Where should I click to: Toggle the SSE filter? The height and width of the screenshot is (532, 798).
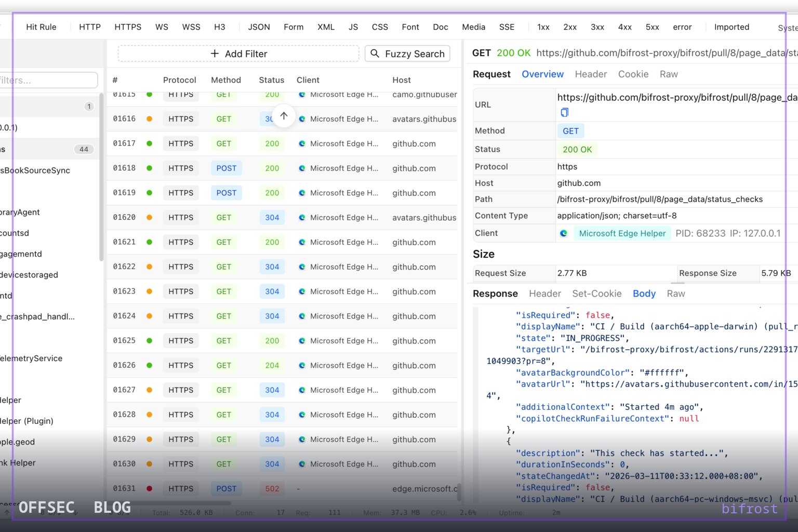[x=507, y=27]
